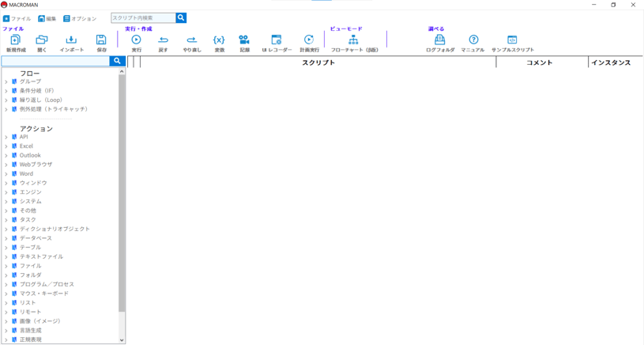This screenshot has width=644, height=345.
Task: Select the テーブル tree item
Action: coord(30,247)
